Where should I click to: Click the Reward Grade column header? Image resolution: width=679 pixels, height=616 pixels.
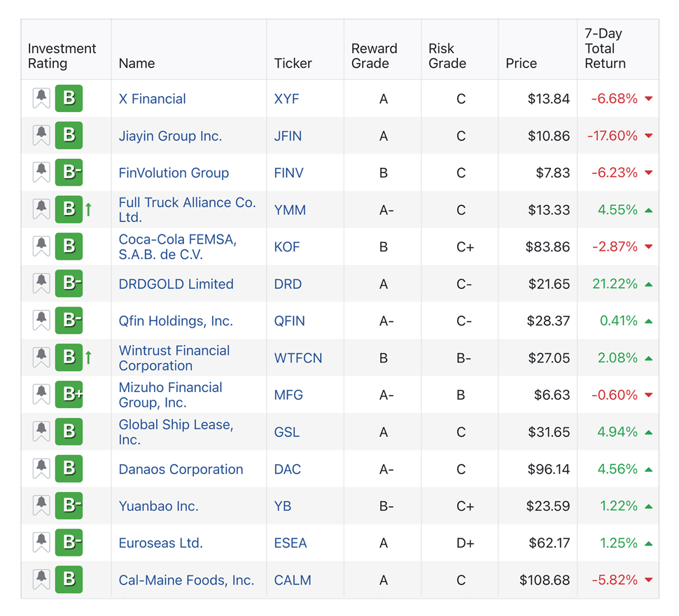374,56
